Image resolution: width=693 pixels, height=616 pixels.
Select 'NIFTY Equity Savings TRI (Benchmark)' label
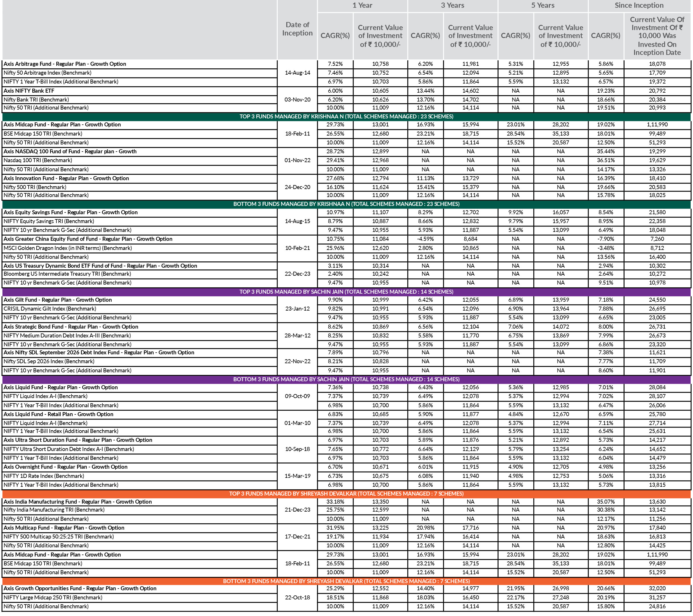point(49,221)
